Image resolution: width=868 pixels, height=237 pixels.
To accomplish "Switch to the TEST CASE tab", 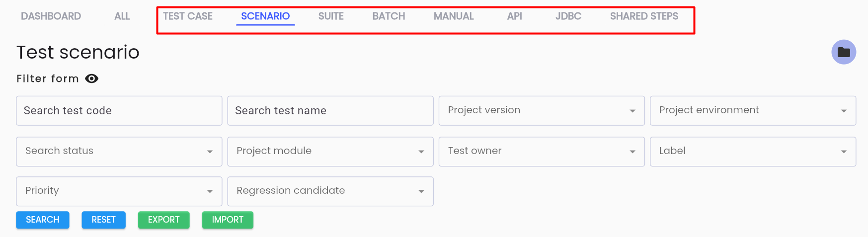I will 188,16.
